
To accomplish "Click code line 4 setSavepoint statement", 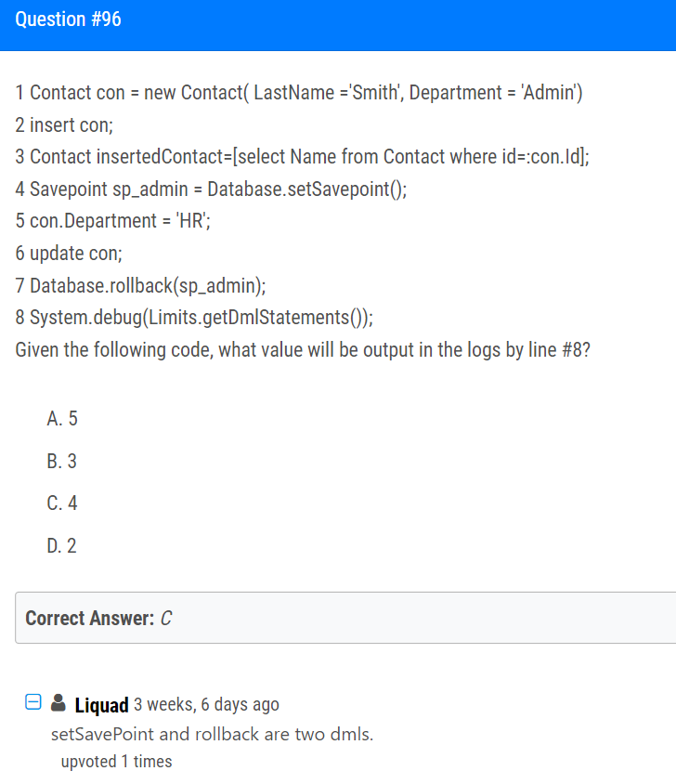I will tap(211, 189).
